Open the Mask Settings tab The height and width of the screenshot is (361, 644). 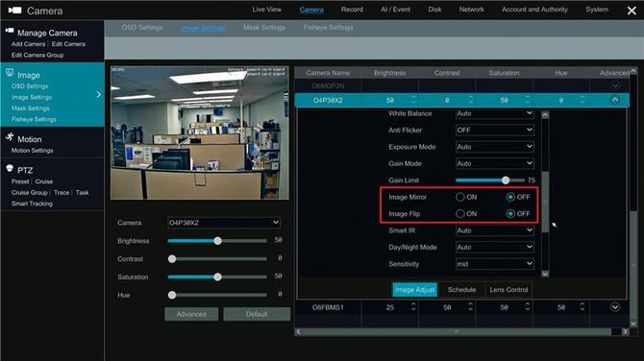264,28
